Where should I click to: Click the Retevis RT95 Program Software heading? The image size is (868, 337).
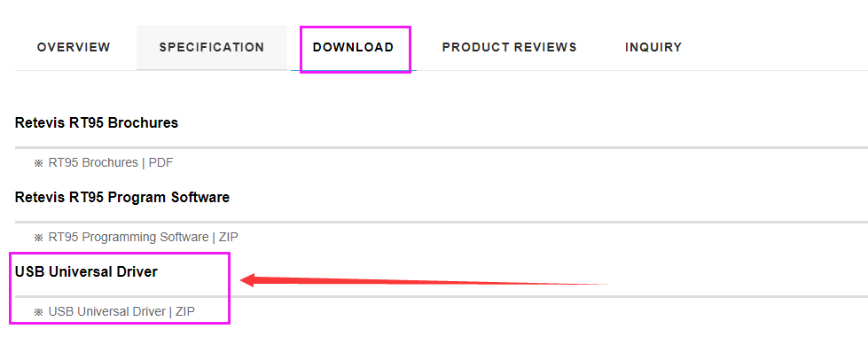coord(122,197)
